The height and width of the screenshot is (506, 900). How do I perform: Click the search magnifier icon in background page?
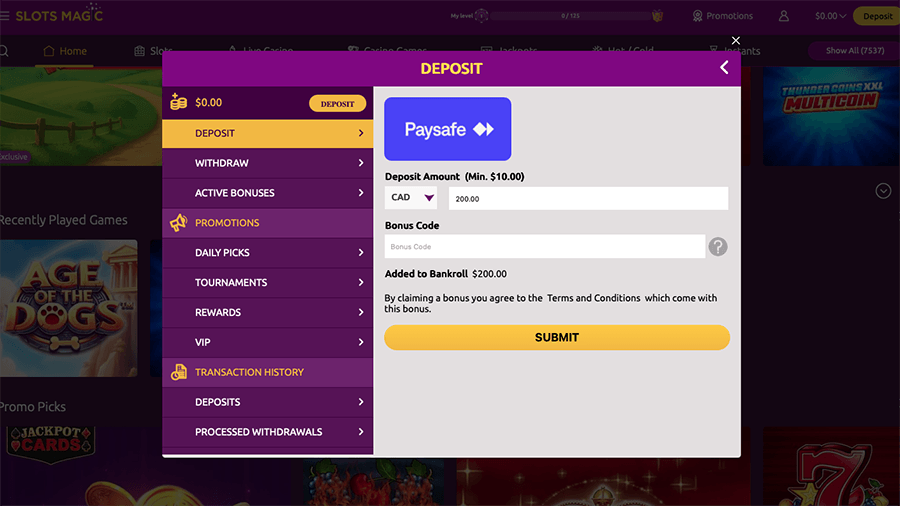coord(3,51)
